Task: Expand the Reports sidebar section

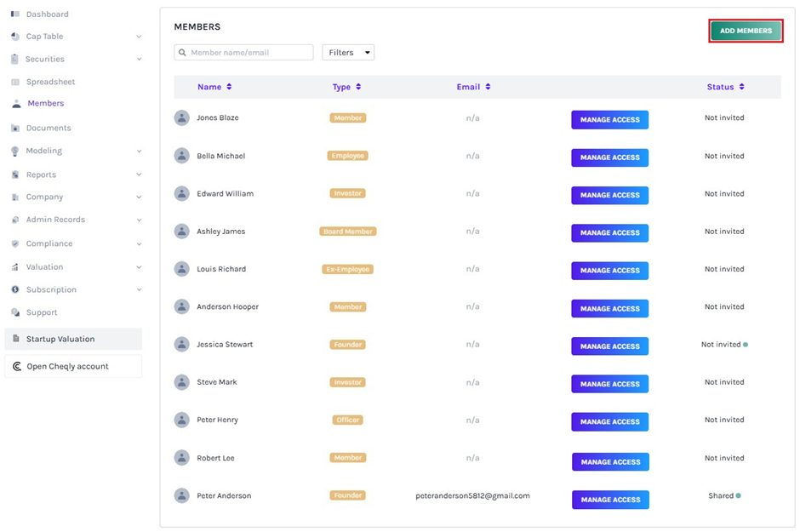Action: [x=139, y=175]
